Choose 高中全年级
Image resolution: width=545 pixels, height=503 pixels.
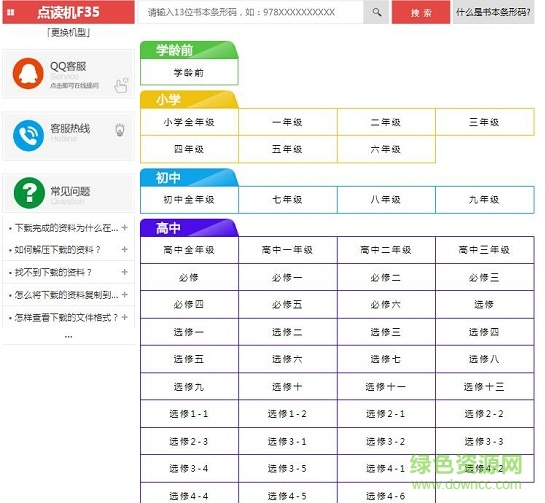pos(189,250)
